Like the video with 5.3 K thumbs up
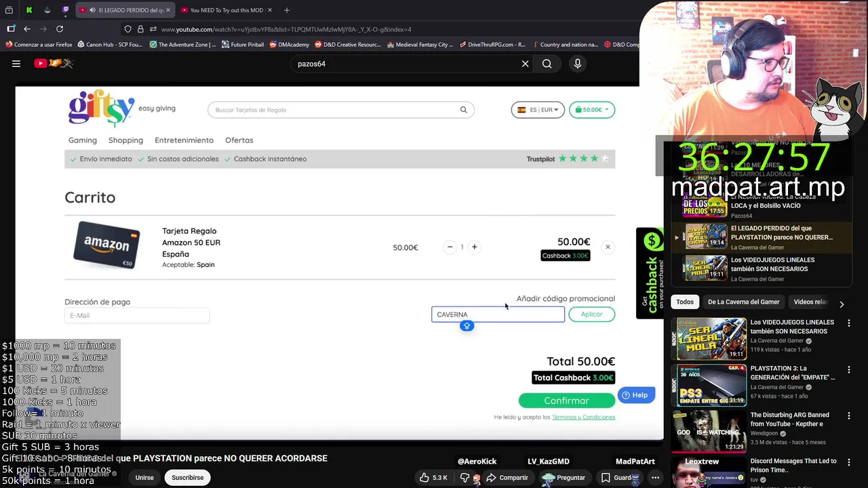Image resolution: width=868 pixels, height=488 pixels. (433, 478)
